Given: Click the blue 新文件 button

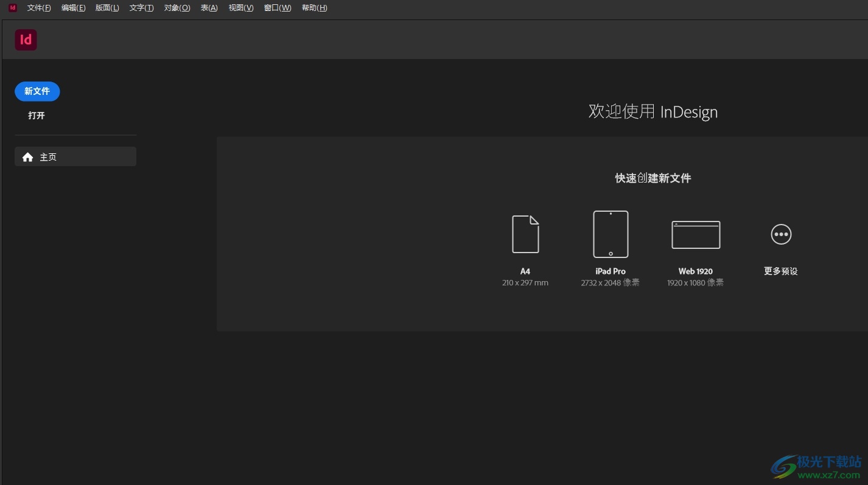Looking at the screenshot, I should tap(37, 91).
